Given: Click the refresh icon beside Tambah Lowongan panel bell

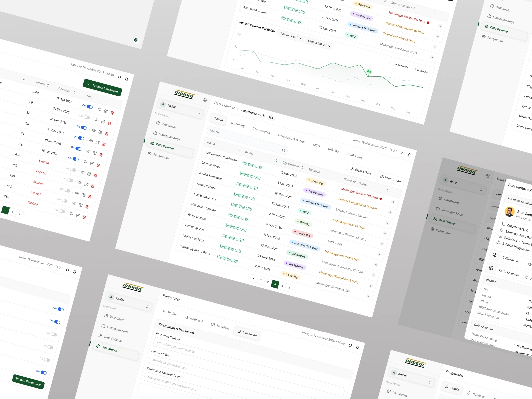Looking at the screenshot, I should (119, 77).
